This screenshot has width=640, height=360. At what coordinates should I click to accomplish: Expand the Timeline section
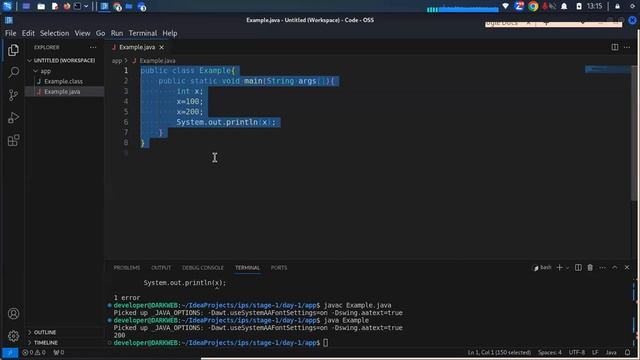pos(46,342)
